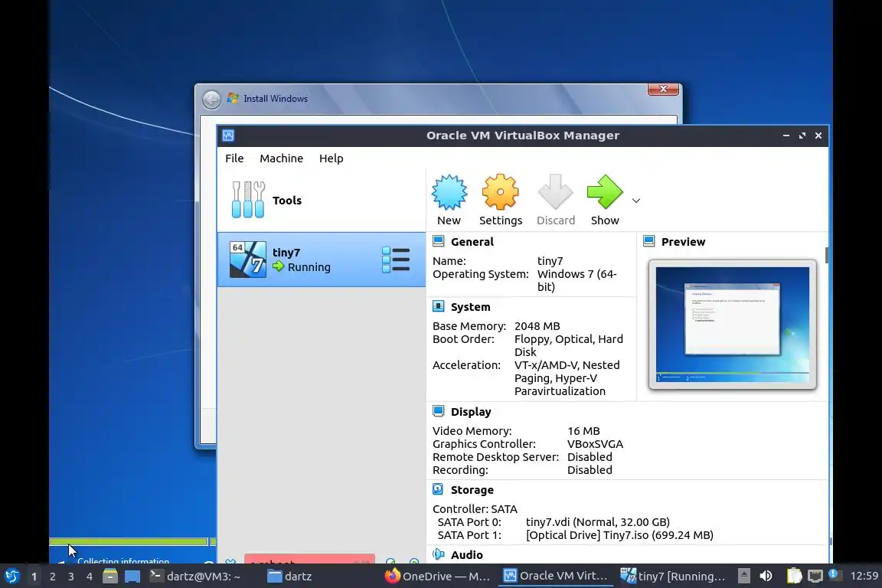Click the Audio section speaker icon
This screenshot has width=882, height=588.
coord(438,555)
